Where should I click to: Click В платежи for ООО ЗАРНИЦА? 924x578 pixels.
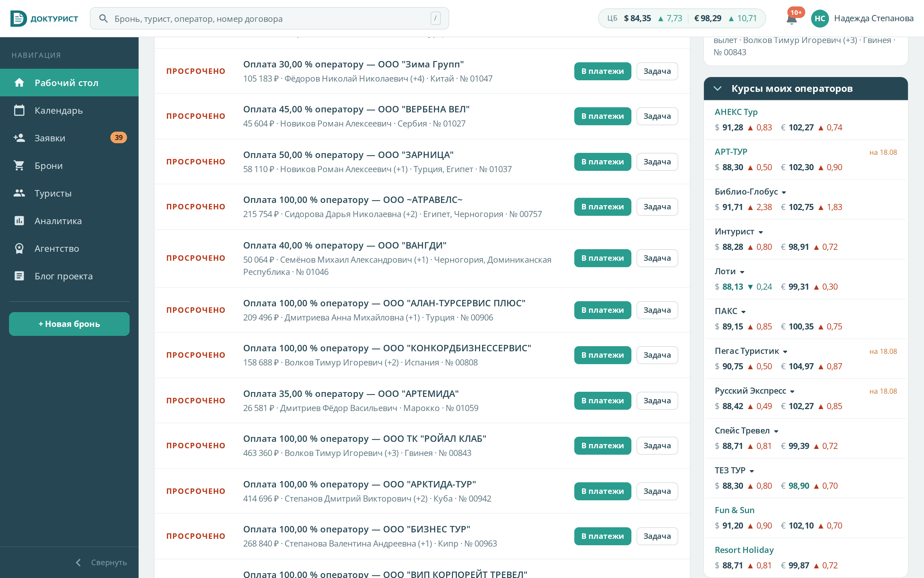click(603, 162)
